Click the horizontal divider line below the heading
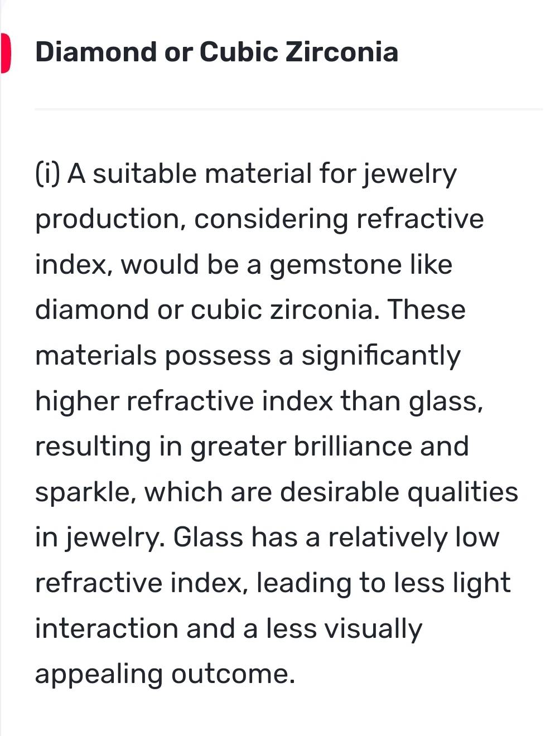 [x=288, y=109]
